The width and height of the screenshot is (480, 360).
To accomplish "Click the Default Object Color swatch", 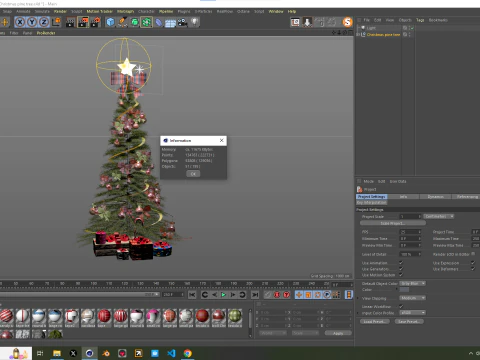I will coord(404,290).
